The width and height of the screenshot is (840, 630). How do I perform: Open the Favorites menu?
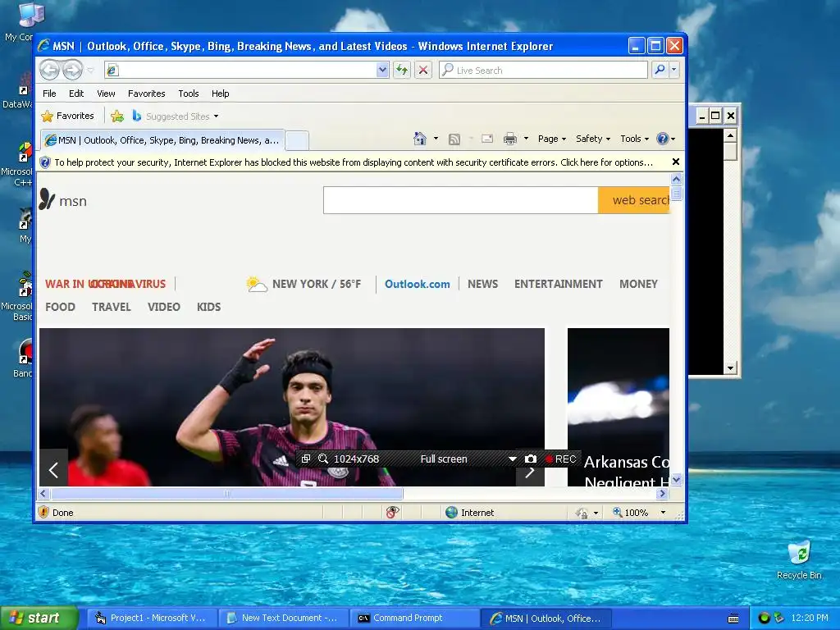146,94
